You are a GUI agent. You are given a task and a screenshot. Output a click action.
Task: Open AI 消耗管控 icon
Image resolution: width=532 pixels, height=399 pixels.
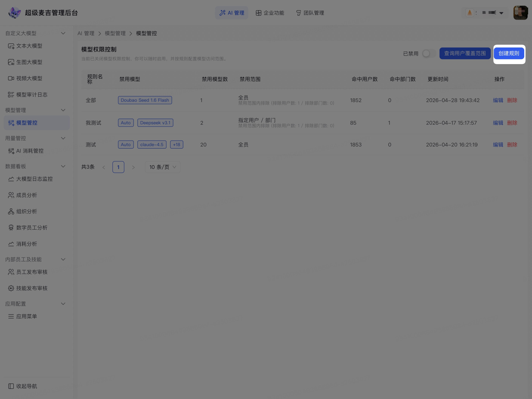click(x=11, y=151)
